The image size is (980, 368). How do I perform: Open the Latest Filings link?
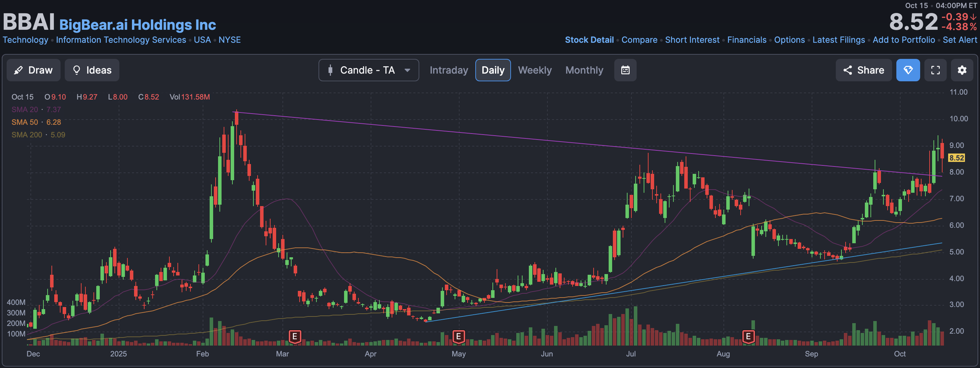(x=839, y=40)
